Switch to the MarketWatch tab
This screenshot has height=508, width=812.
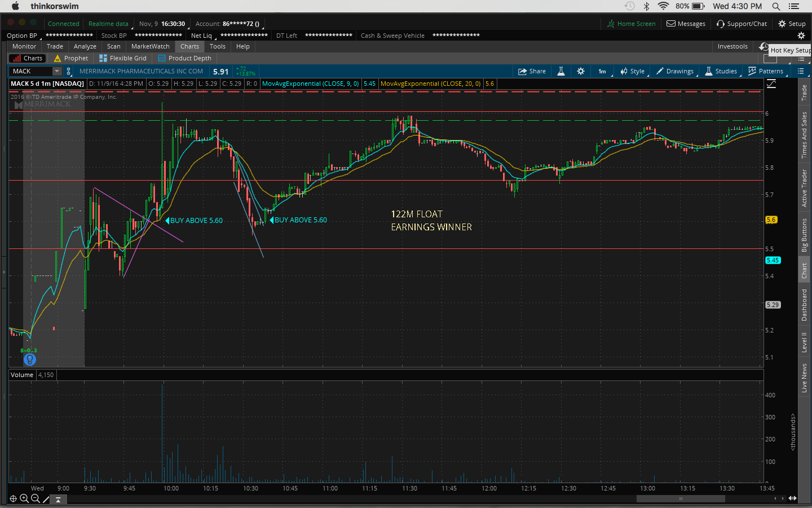point(150,46)
